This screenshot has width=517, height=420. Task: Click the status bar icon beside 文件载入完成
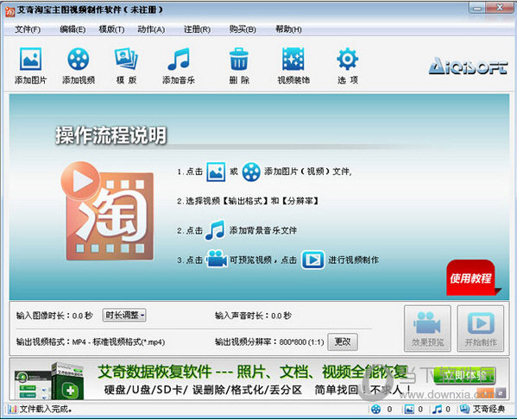coord(12,410)
